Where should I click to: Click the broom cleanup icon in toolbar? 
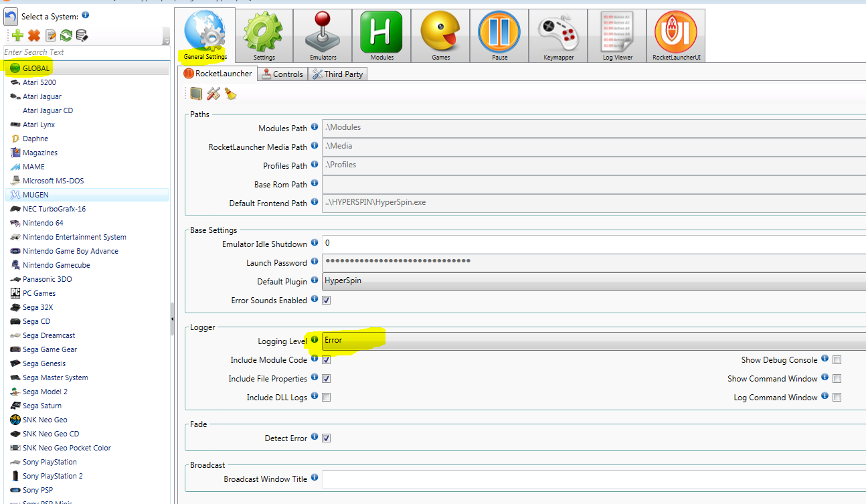pos(231,94)
